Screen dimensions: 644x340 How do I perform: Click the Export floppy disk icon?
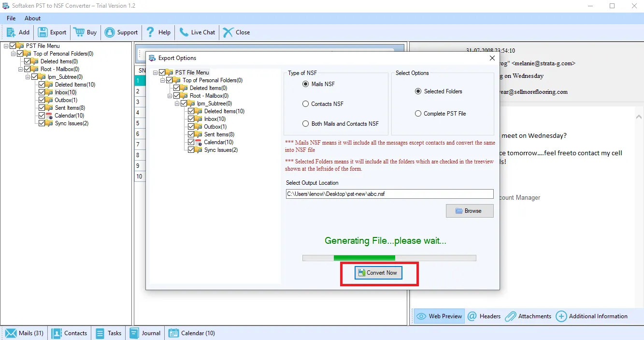[43, 32]
